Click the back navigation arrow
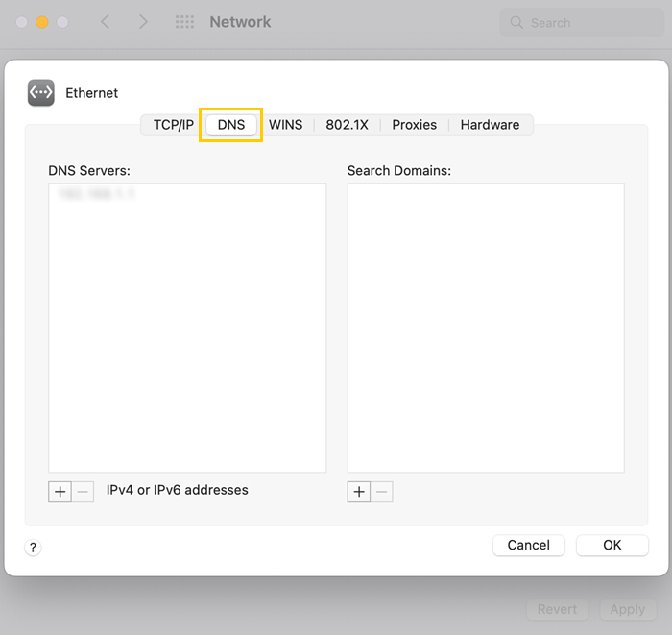This screenshot has width=672, height=635. 106,22
